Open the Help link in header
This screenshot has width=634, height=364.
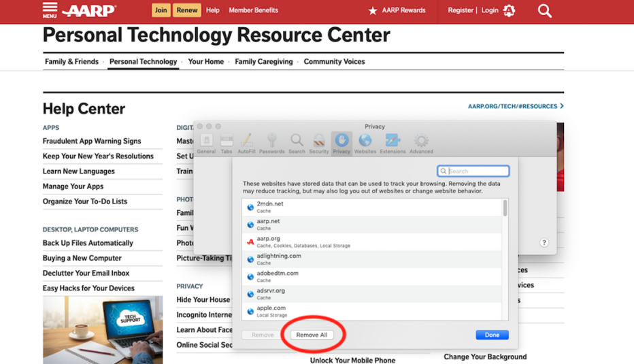click(x=213, y=10)
